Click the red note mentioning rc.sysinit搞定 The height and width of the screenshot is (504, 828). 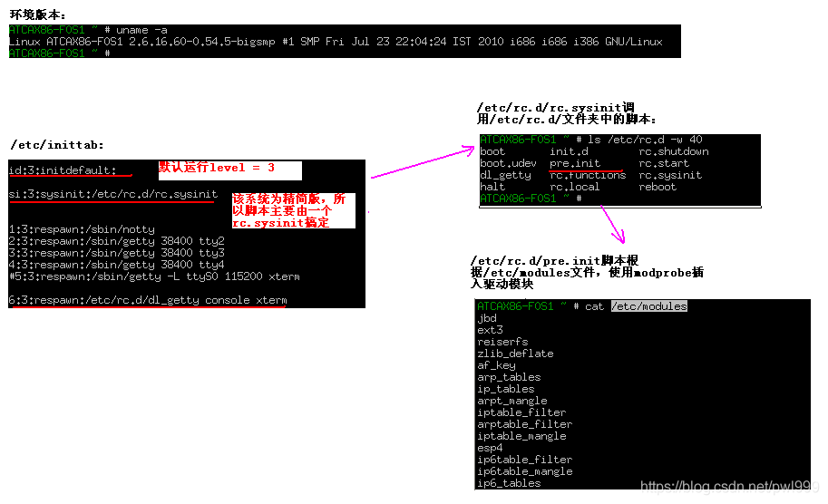289,210
